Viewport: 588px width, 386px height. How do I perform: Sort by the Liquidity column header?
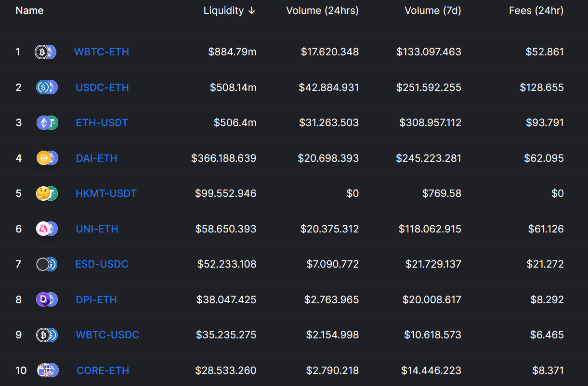pyautogui.click(x=229, y=11)
